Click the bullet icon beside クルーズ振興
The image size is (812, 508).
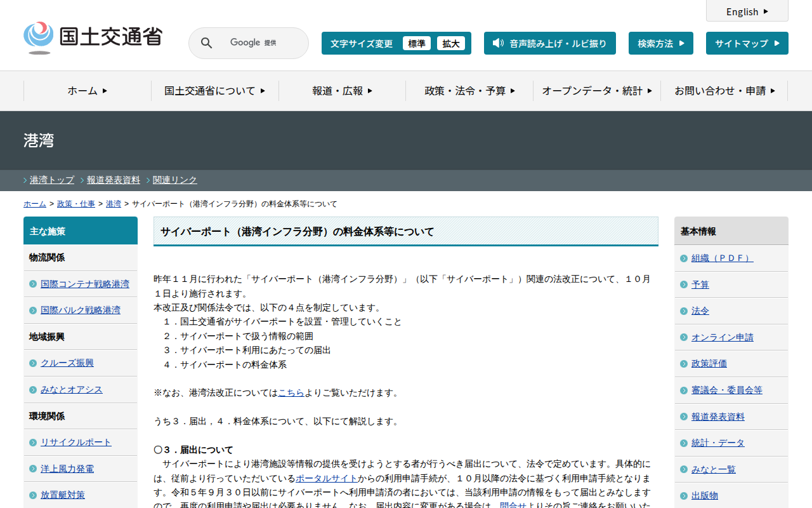tap(33, 363)
